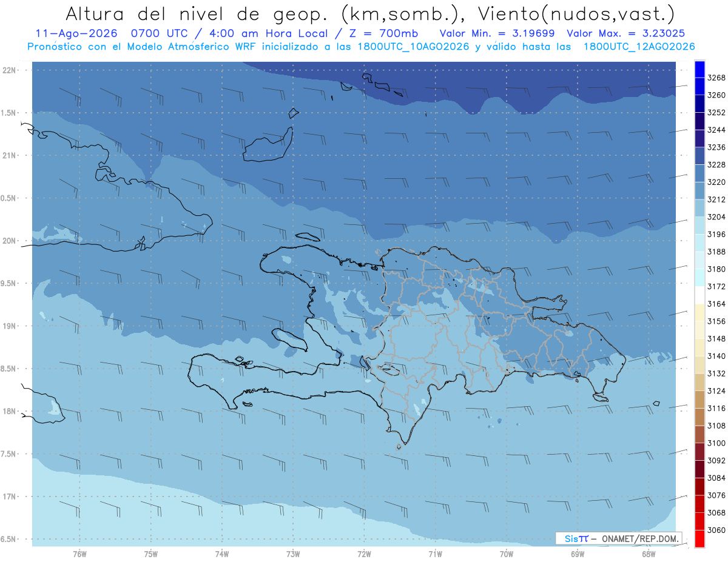Screen dimensions: 728x562
Task: Click the SisTT - ONAMET/REP.DOM. logo box
Action: (619, 538)
